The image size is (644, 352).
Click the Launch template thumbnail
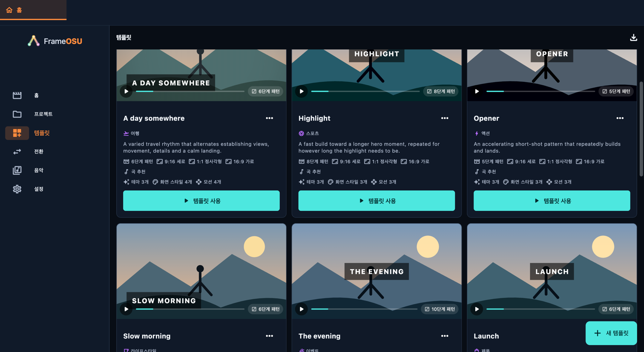click(x=552, y=271)
